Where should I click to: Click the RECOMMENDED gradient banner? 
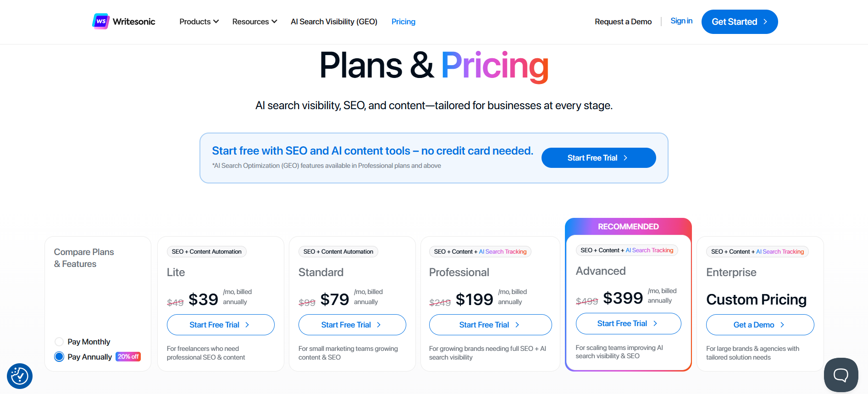(628, 227)
